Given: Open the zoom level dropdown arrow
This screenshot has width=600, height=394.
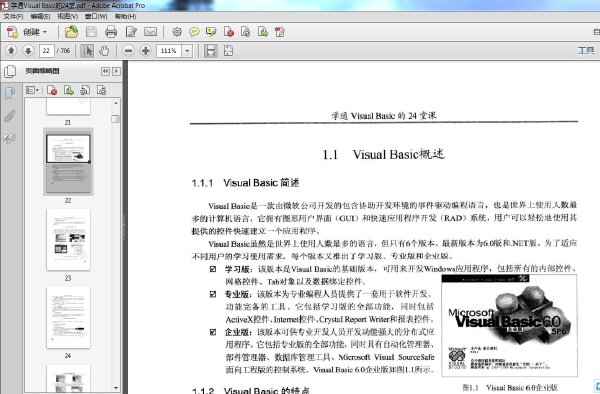Looking at the screenshot, I should (187, 50).
